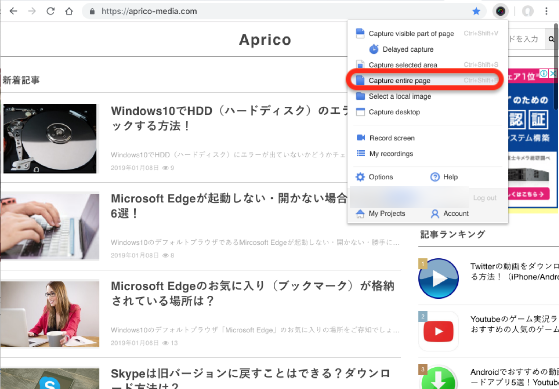Open Account in the popup
559x389 pixels.
tap(450, 214)
